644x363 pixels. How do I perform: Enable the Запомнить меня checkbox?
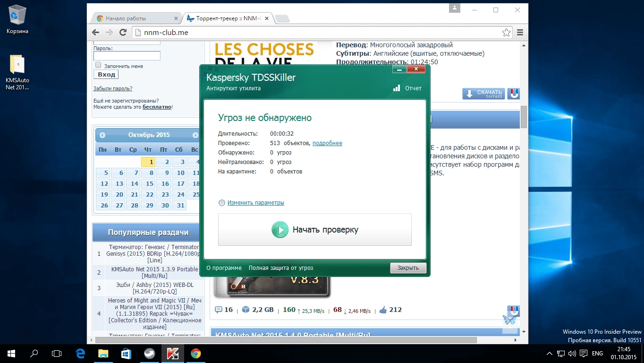point(98,65)
